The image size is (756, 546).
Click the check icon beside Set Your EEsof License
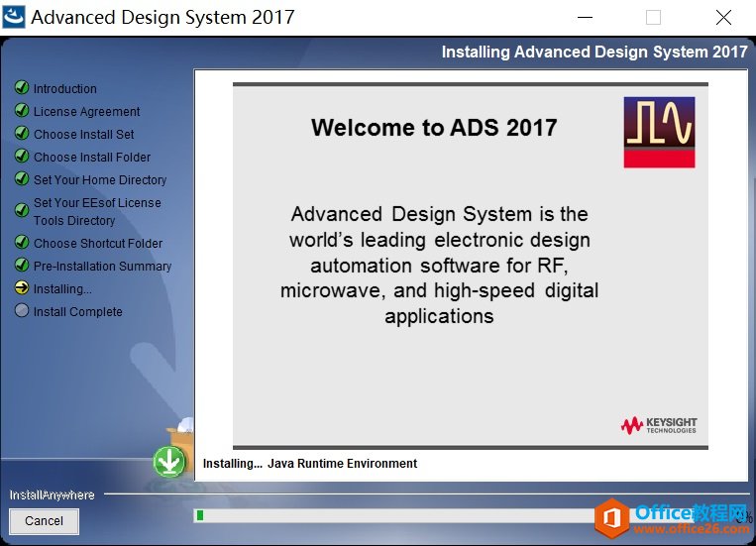[x=22, y=210]
